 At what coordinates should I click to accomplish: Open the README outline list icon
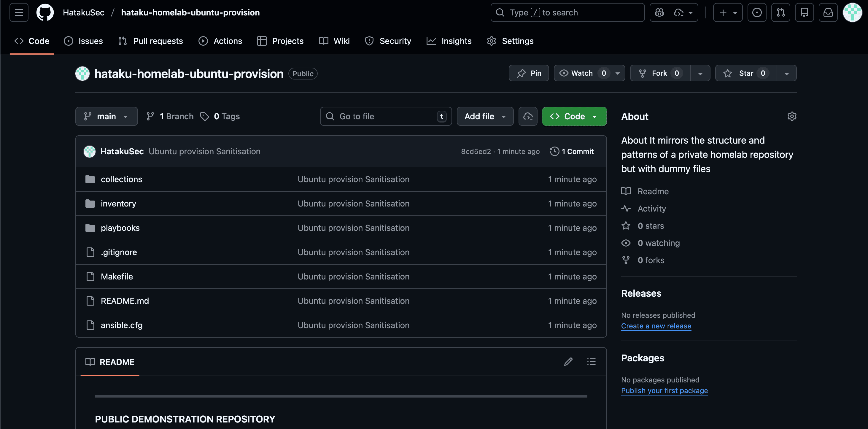(591, 362)
